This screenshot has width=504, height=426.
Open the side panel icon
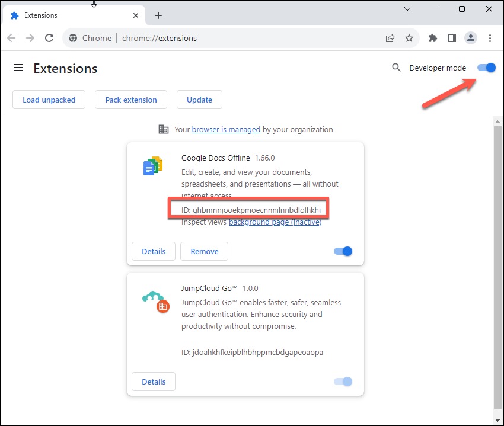coord(451,38)
